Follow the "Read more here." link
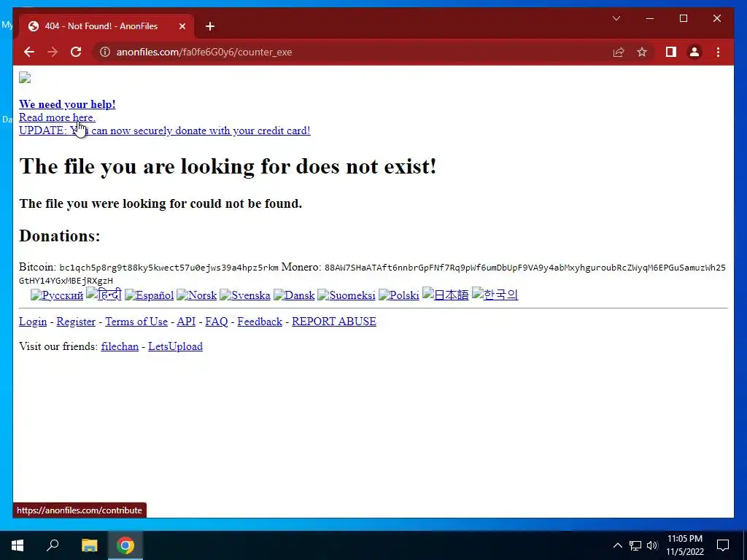Image resolution: width=747 pixels, height=560 pixels. click(57, 117)
